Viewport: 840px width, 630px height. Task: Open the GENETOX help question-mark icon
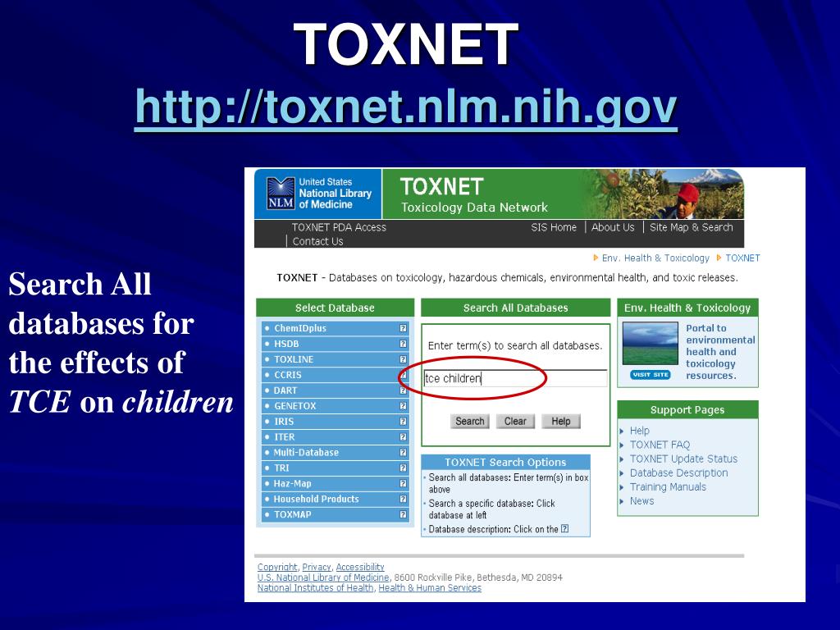pos(403,406)
